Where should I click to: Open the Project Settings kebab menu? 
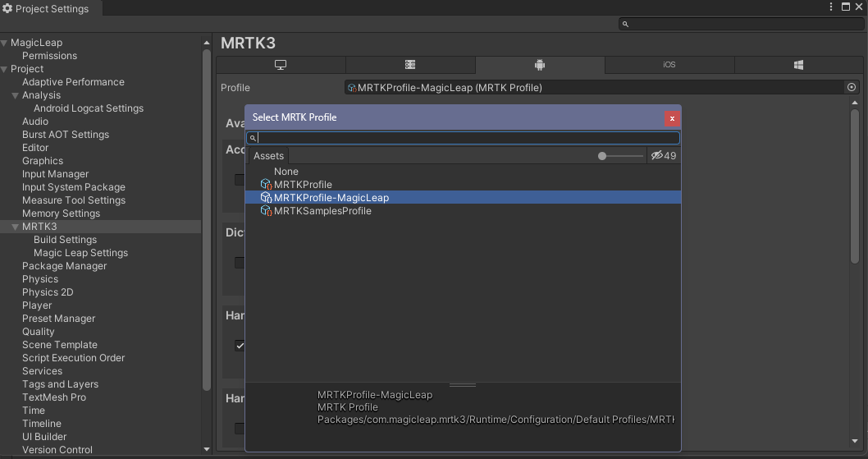(x=831, y=7)
